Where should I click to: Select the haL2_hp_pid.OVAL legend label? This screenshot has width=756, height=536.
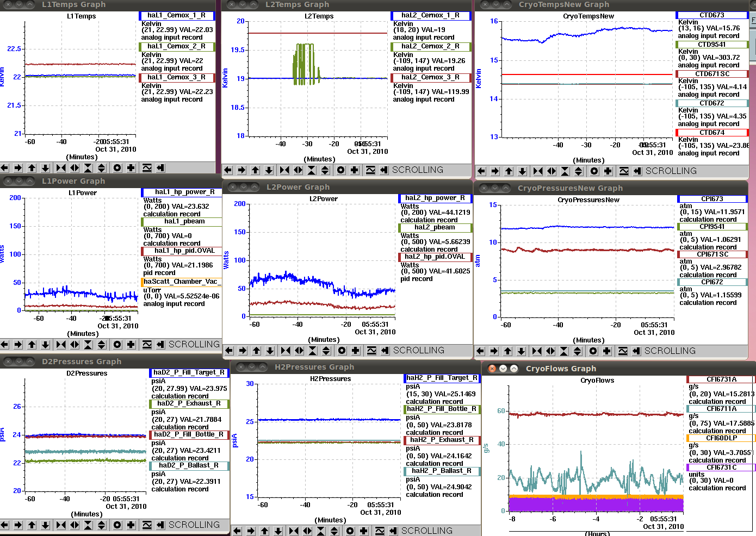pyautogui.click(x=435, y=257)
